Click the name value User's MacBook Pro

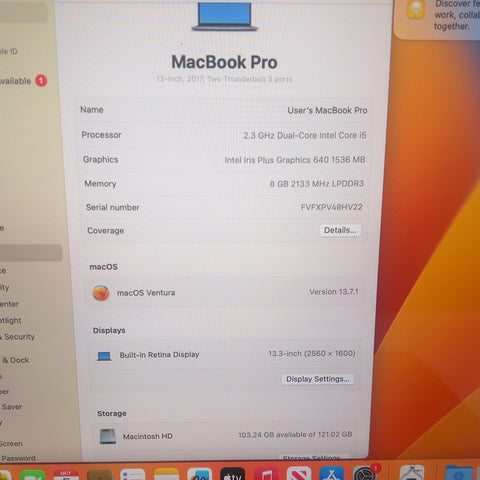coord(327,110)
